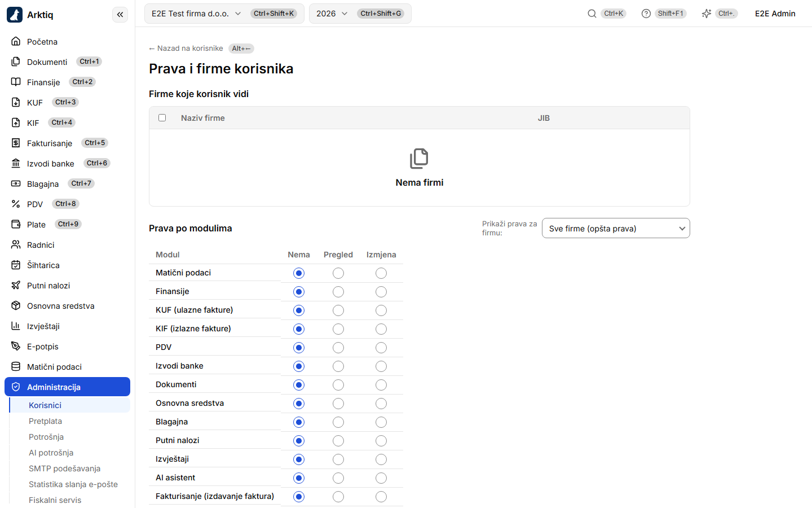Tick the select-all checkbox beside Naziv firme
This screenshot has width=812, height=508.
click(162, 118)
